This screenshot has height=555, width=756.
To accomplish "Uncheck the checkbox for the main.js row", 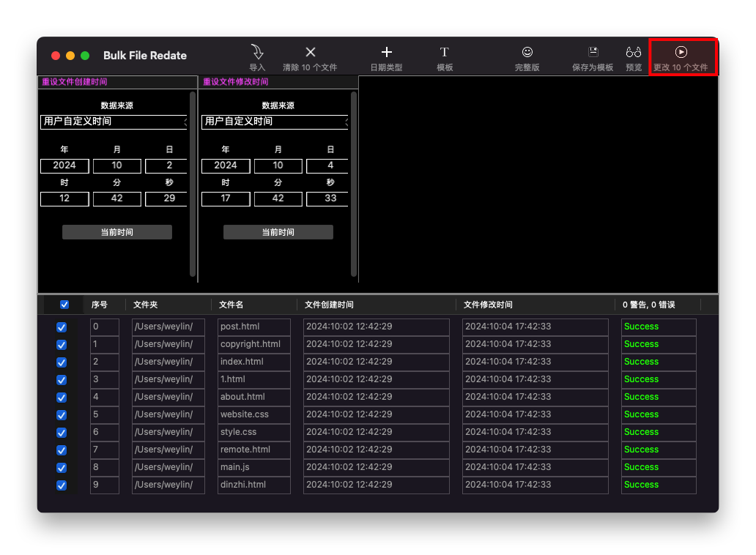I will click(62, 468).
